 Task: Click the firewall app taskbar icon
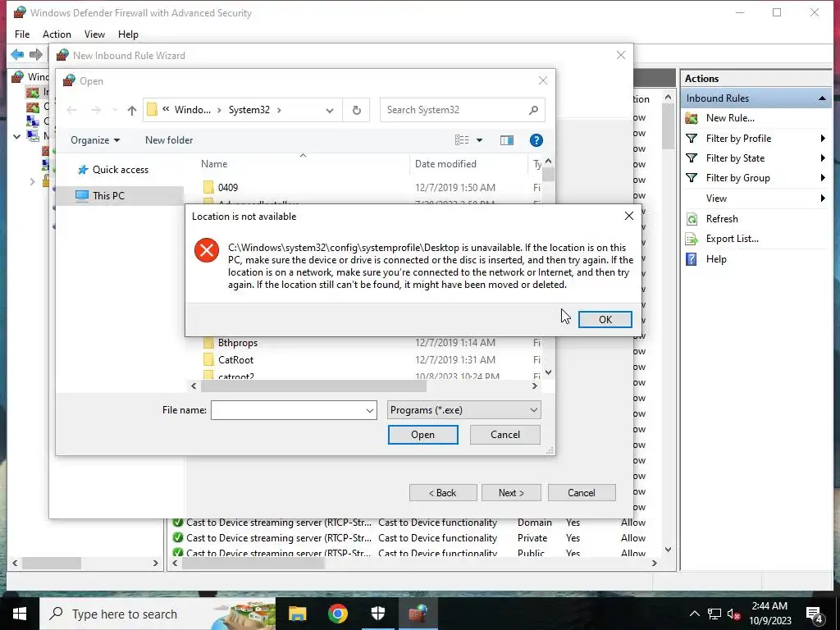pyautogui.click(x=418, y=614)
